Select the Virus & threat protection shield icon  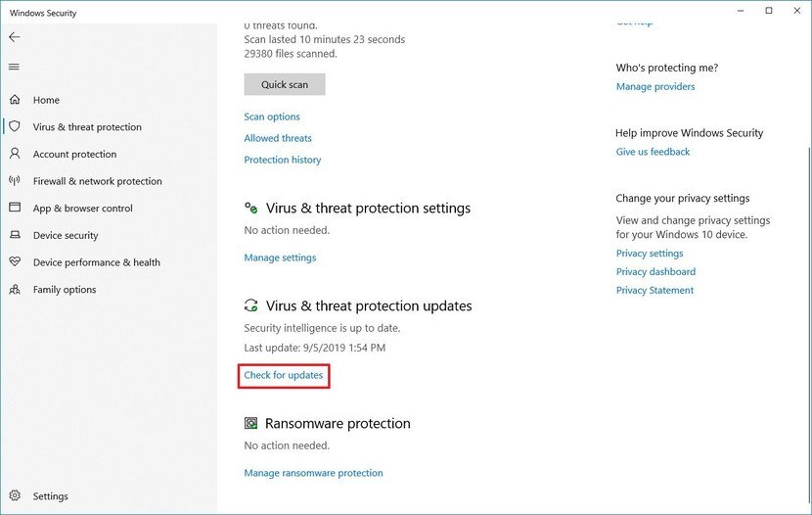(x=15, y=127)
